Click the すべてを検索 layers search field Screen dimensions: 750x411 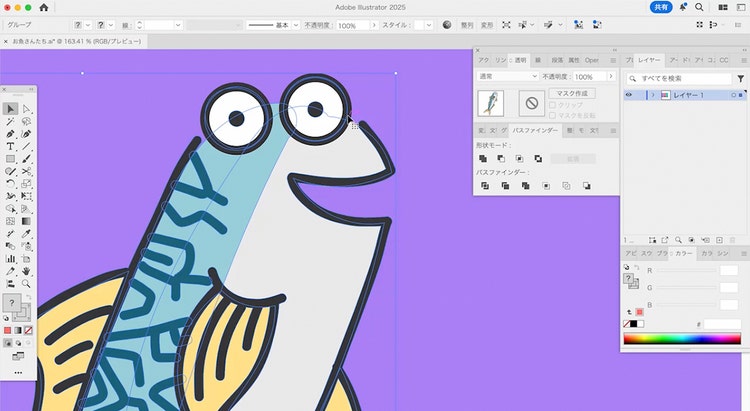[x=679, y=78]
